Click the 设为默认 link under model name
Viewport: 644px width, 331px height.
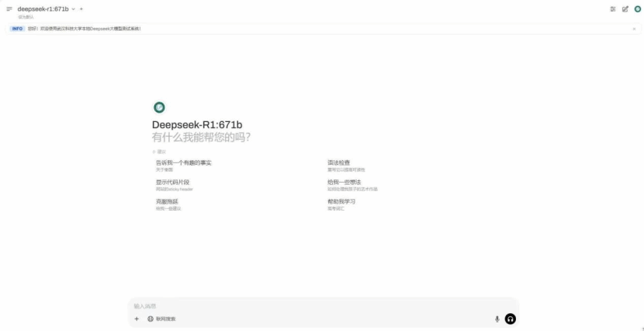tap(26, 17)
